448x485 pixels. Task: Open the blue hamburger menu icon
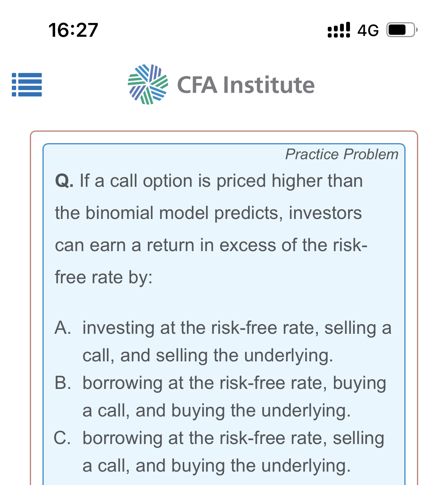click(x=27, y=85)
